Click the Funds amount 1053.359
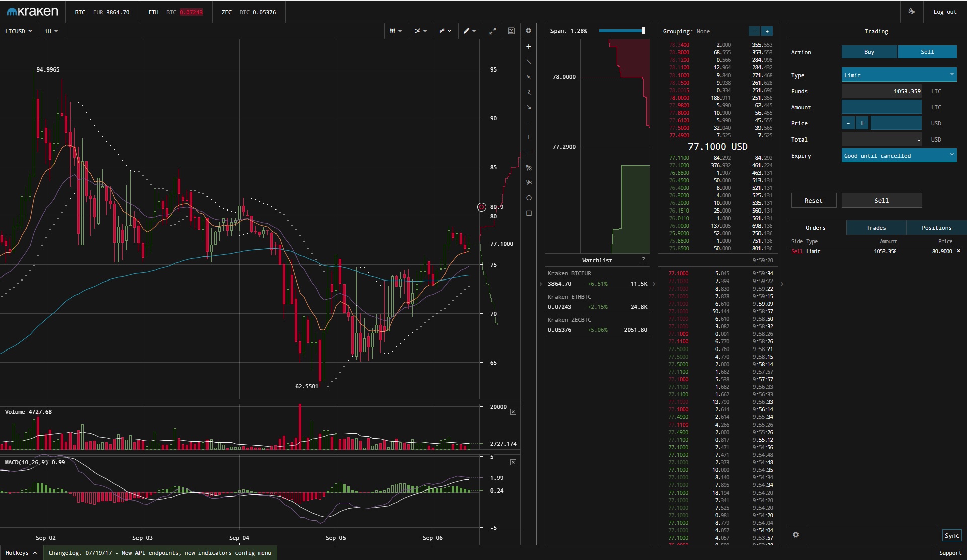Screen dimensions: 967x560 click(x=907, y=91)
